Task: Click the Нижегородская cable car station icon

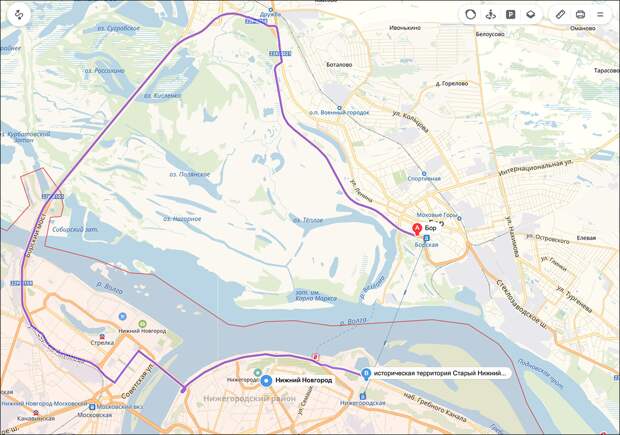Action: pos(363,396)
